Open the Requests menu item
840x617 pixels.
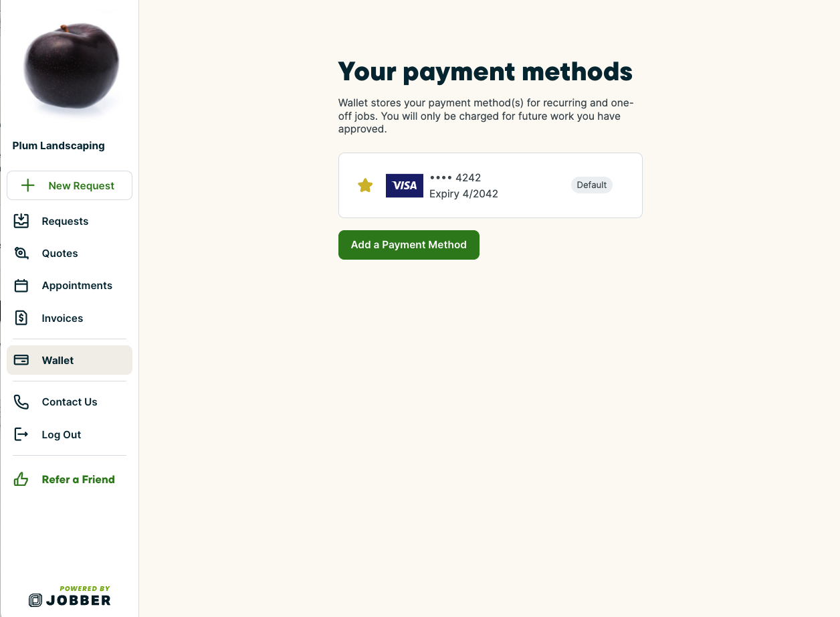tap(65, 221)
